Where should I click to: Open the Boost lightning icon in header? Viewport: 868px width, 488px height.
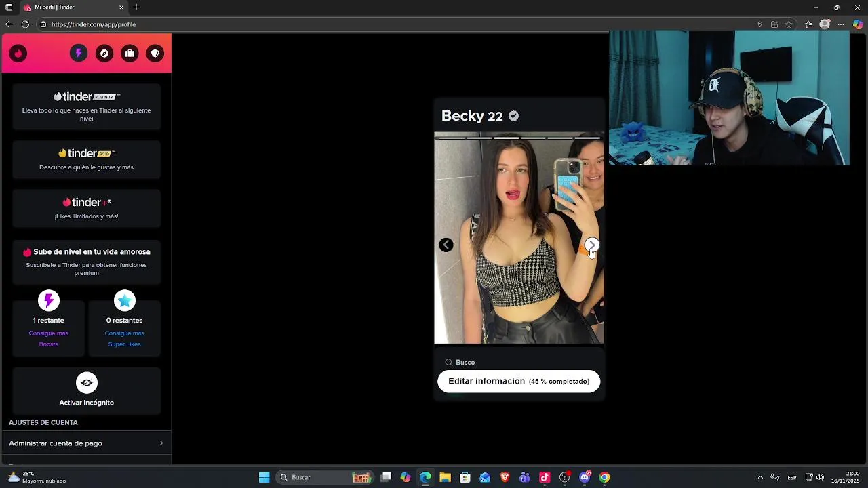tap(79, 54)
